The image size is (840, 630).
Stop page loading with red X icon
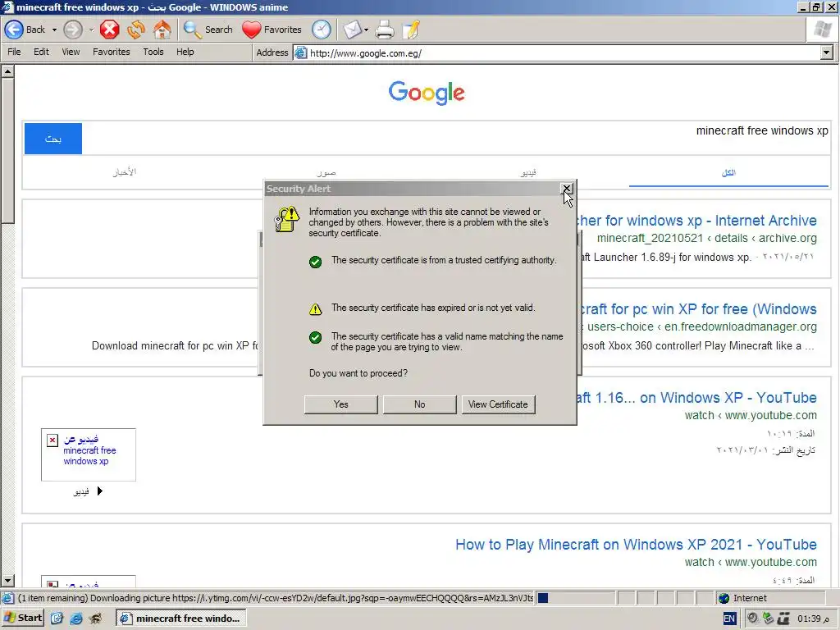tap(109, 30)
